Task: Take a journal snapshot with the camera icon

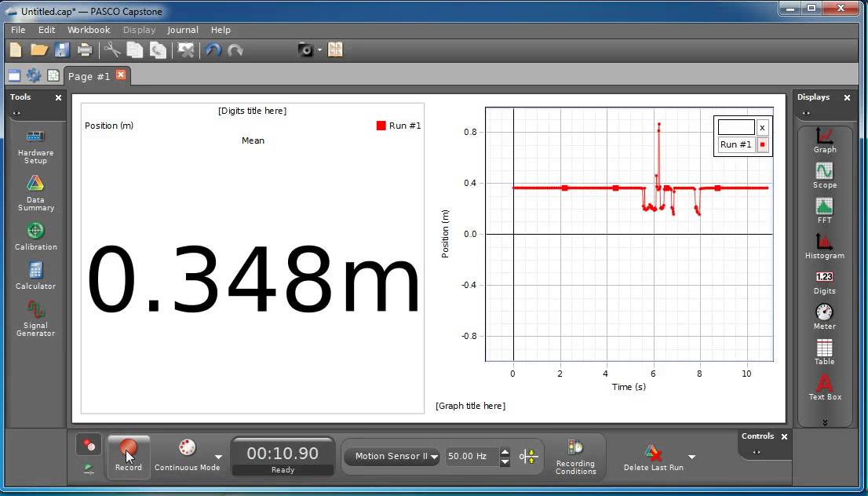Action: [305, 49]
